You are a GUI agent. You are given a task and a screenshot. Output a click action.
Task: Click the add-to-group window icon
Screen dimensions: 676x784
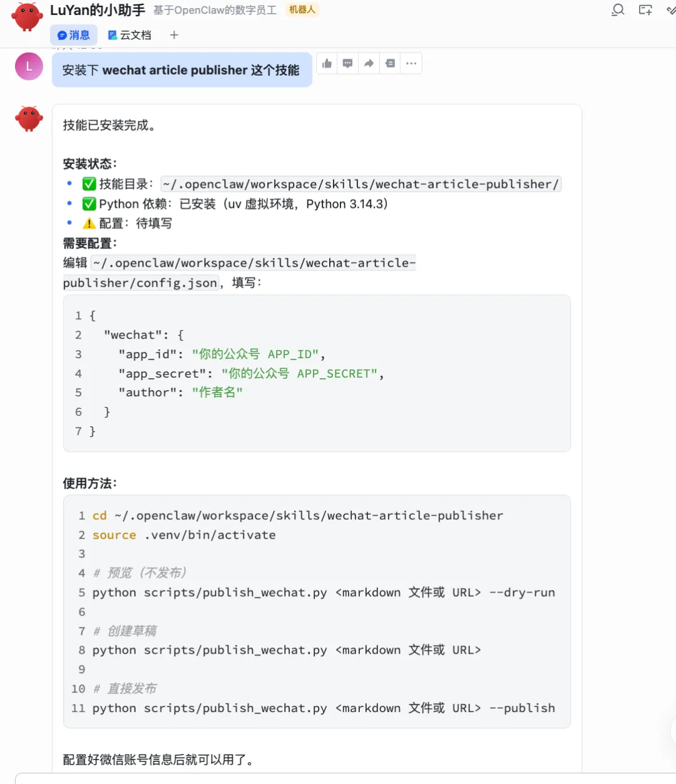pos(645,10)
